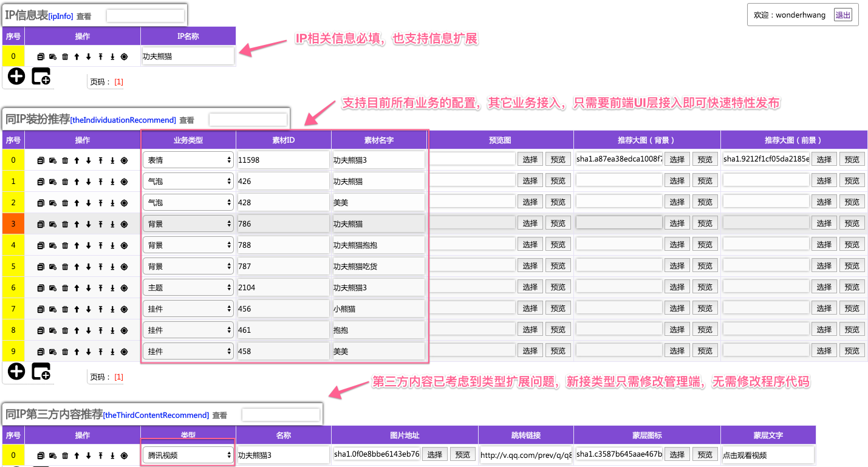Viewport: 868px width, 467px height.
Task: Open the 类型 dropdown showing 腾讯视频
Action: pos(188,454)
